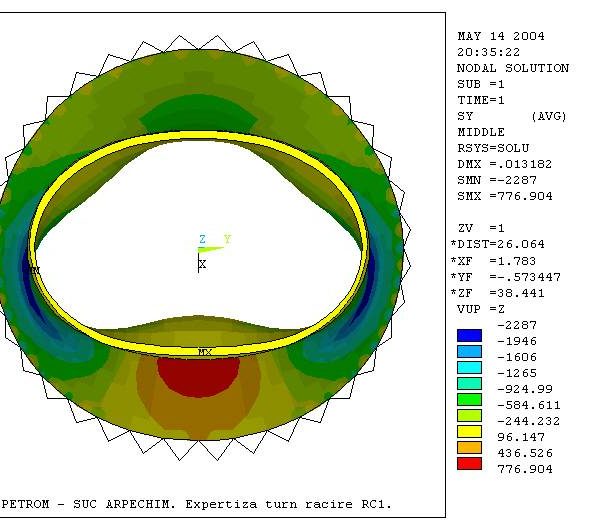Click the Y axis label on triad

tap(228, 239)
